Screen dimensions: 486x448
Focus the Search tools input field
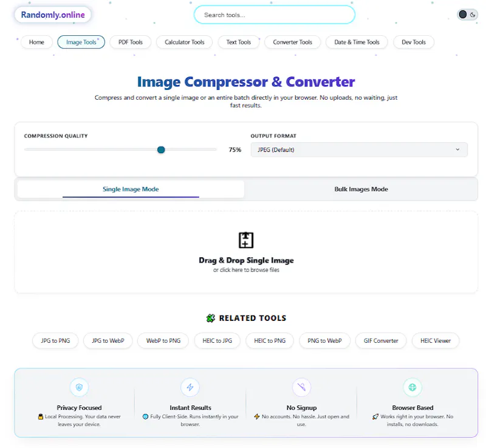tap(275, 15)
